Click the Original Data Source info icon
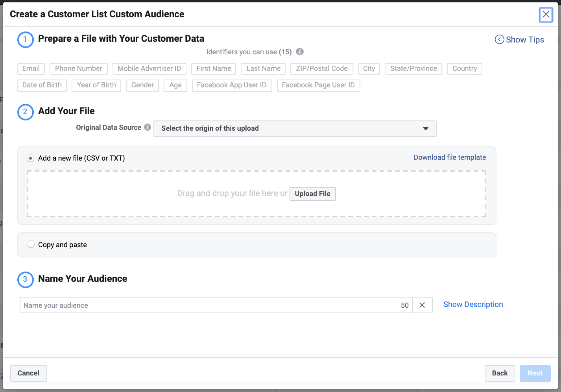 coord(148,127)
